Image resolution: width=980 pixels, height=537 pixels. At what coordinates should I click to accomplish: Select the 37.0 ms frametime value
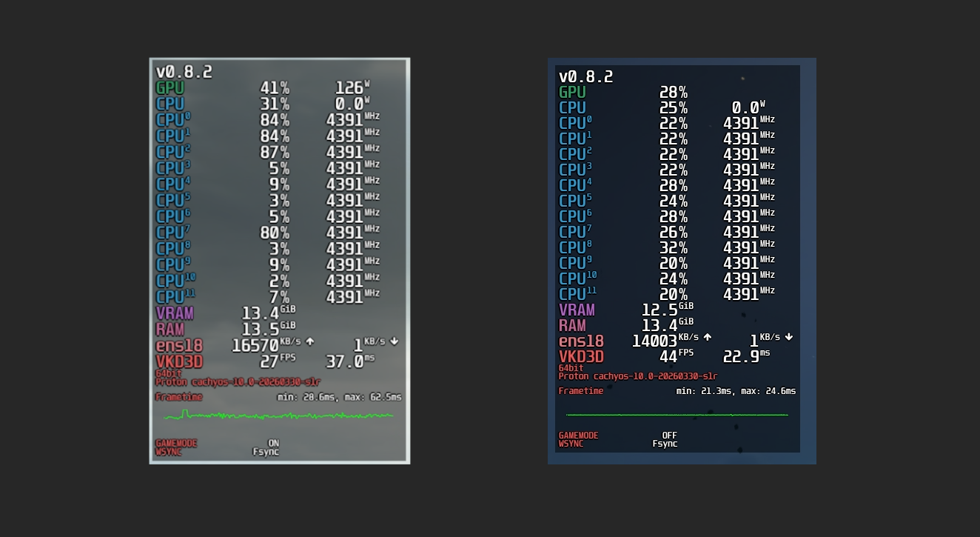pyautogui.click(x=351, y=361)
